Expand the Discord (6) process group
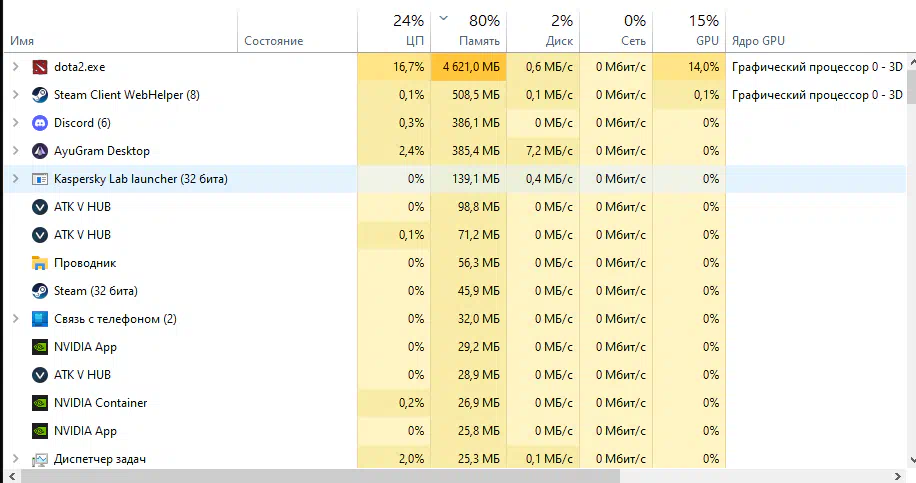 point(16,123)
